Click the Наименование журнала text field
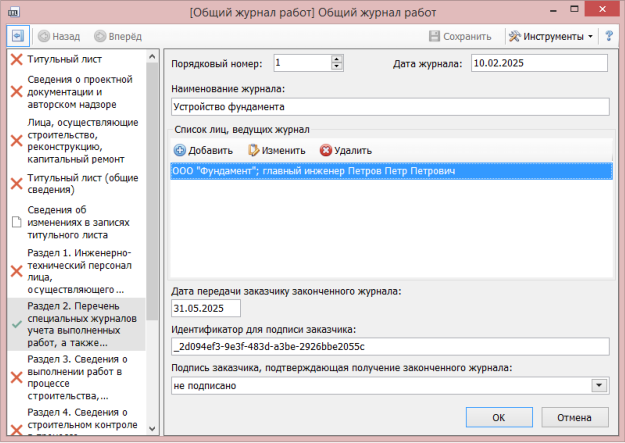625x443 pixels. pyautogui.click(x=390, y=107)
